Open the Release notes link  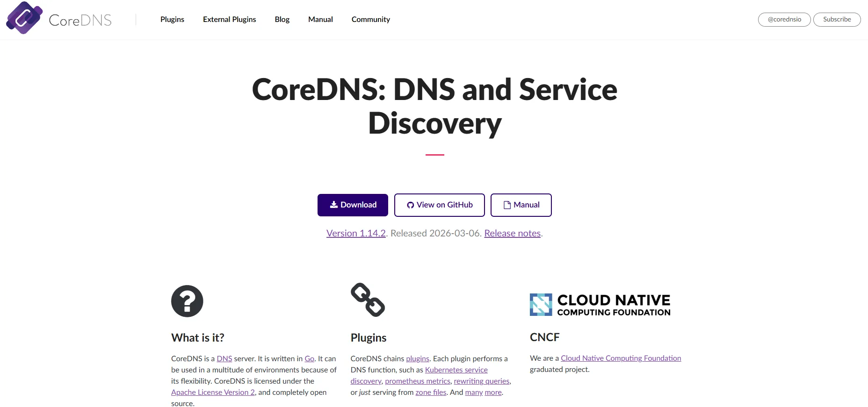[x=512, y=233]
